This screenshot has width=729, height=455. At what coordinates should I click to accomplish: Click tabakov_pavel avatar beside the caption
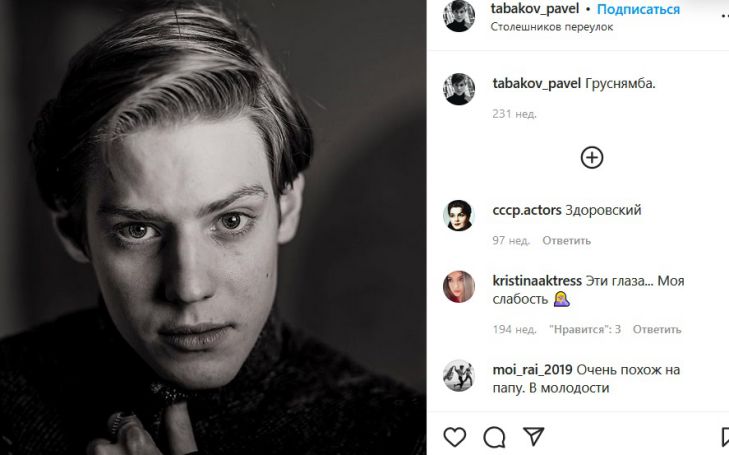pyautogui.click(x=459, y=88)
